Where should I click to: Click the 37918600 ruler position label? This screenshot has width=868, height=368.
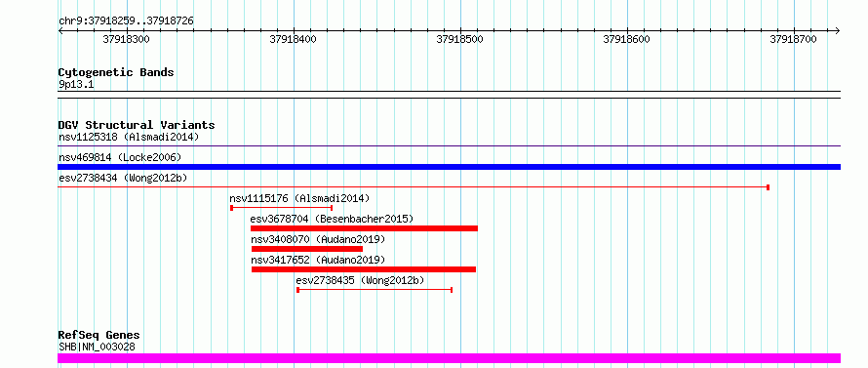[627, 39]
